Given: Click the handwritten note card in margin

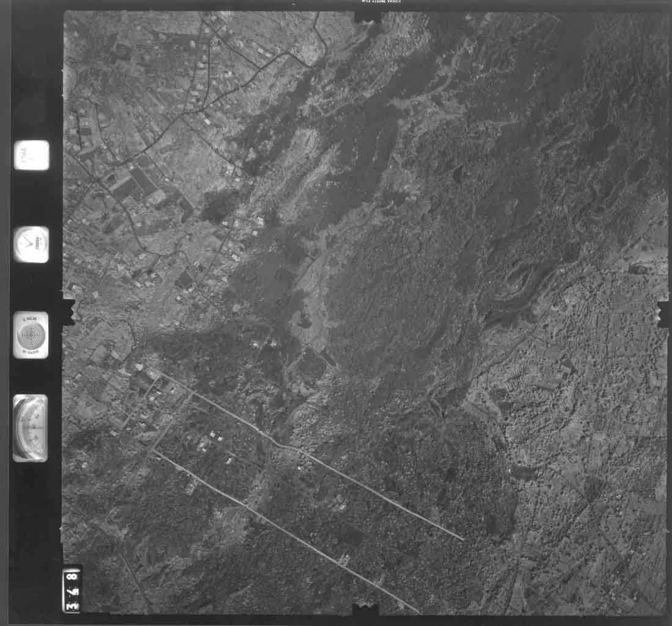Looking at the screenshot, I should click(x=31, y=155).
